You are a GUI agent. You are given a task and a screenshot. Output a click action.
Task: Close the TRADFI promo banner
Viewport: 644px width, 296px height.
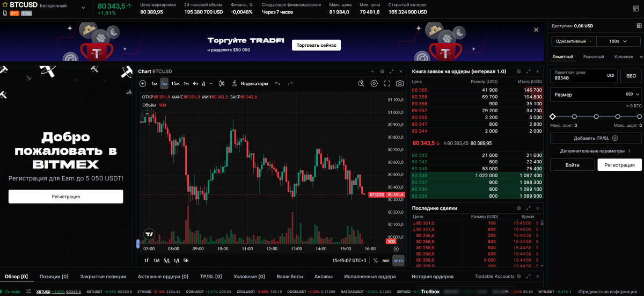[x=536, y=31]
